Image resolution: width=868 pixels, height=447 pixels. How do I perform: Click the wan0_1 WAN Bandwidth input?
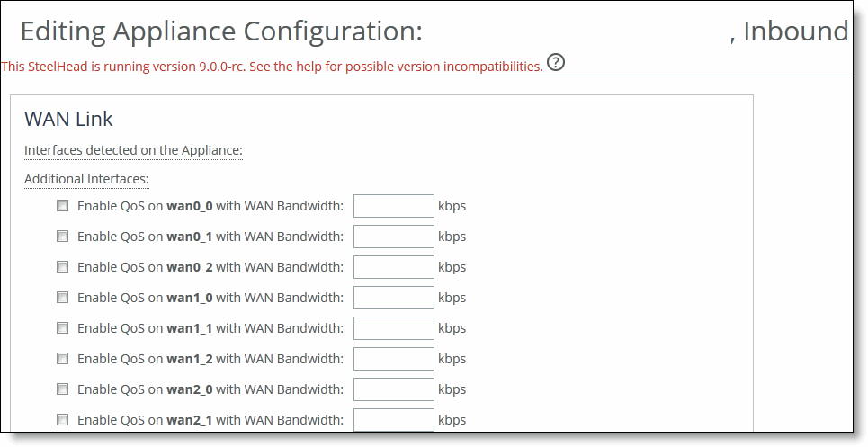click(x=393, y=237)
